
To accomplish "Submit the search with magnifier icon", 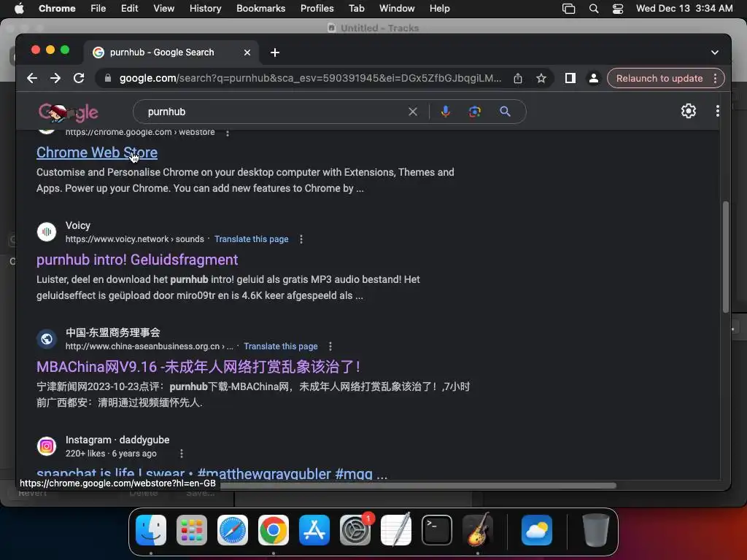I will coord(505,112).
